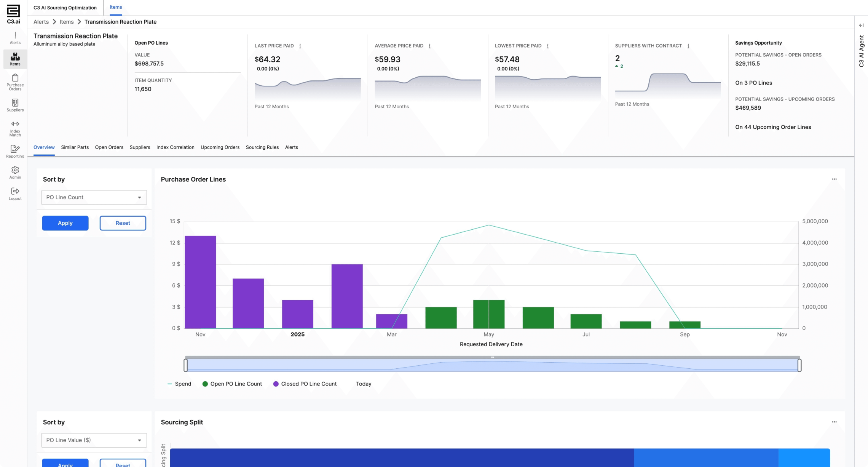Open the PO Line Count sort dropdown

coord(94,197)
